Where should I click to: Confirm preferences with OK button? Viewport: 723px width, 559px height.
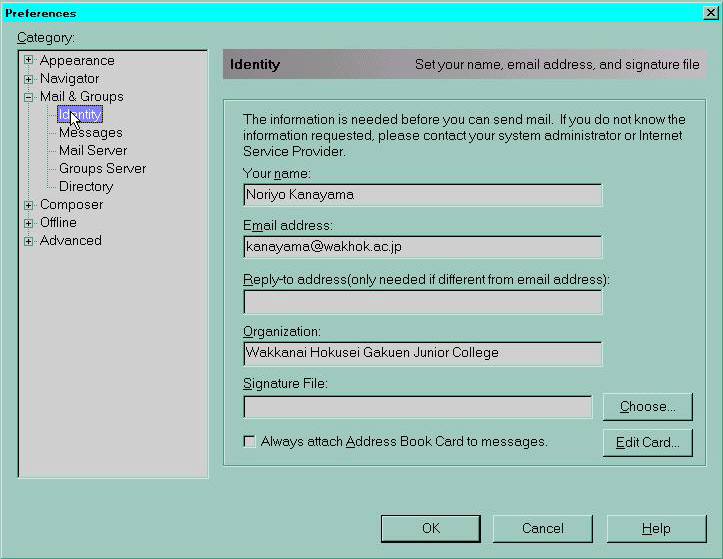(430, 528)
